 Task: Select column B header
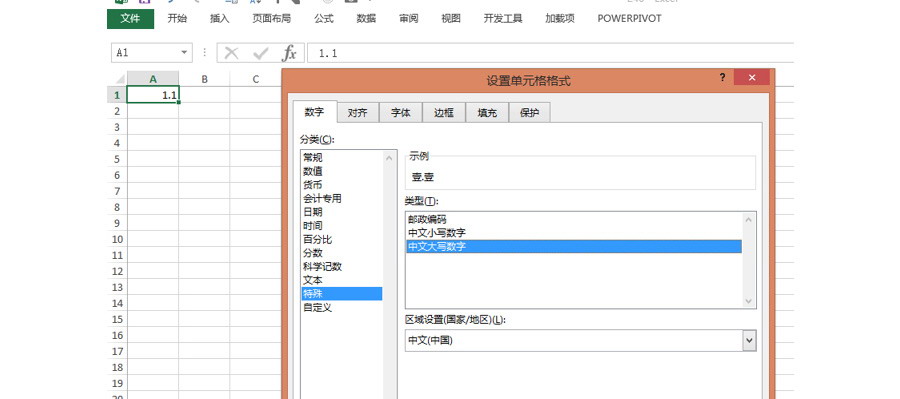pos(204,79)
